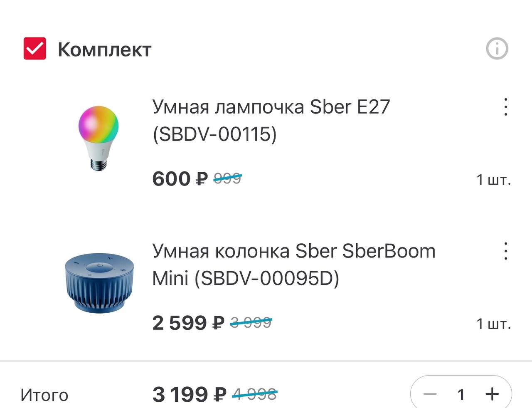This screenshot has width=532, height=408.
Task: Open options menu for SberBoom Mini speaker
Action: (x=505, y=251)
